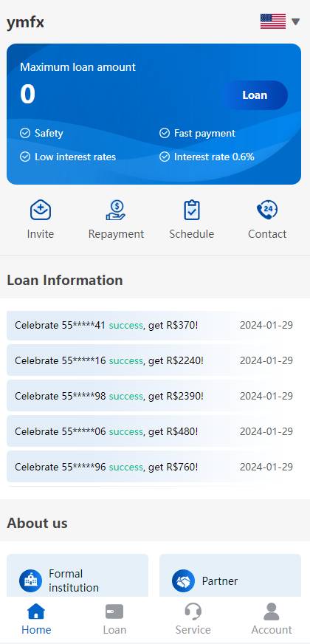
Task: Click the headset Service icon
Action: pyautogui.click(x=193, y=612)
